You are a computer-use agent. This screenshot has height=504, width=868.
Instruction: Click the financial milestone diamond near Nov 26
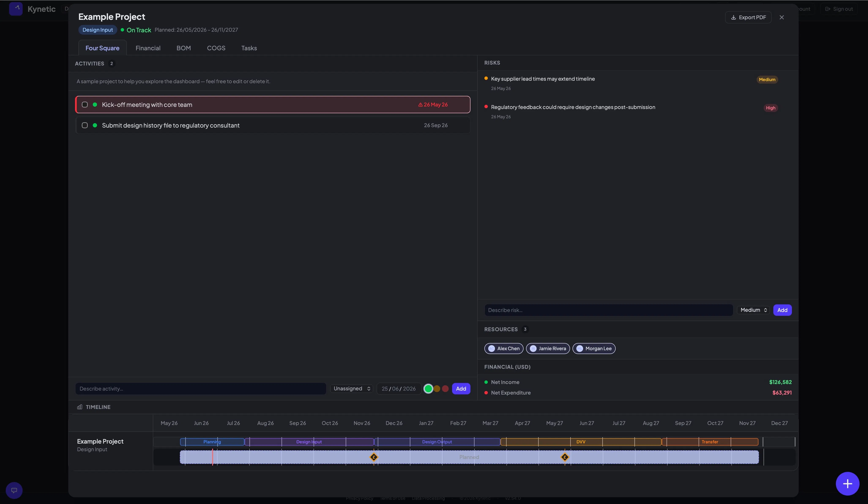point(374,457)
